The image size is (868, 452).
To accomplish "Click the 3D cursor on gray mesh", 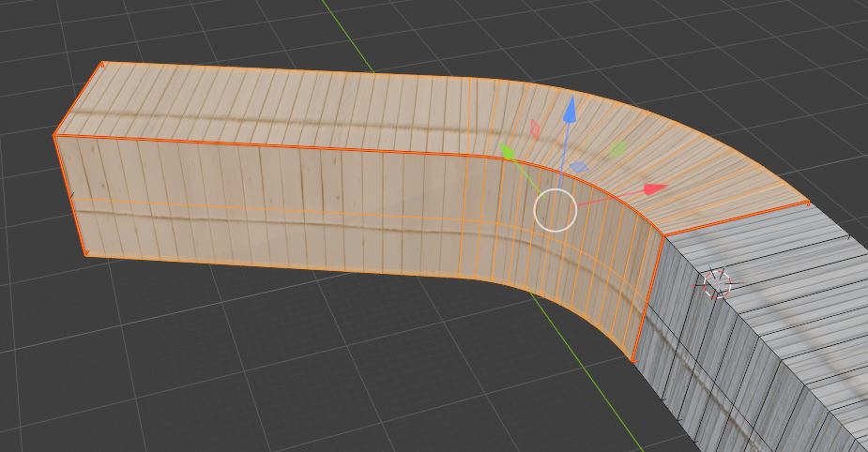I will (717, 281).
